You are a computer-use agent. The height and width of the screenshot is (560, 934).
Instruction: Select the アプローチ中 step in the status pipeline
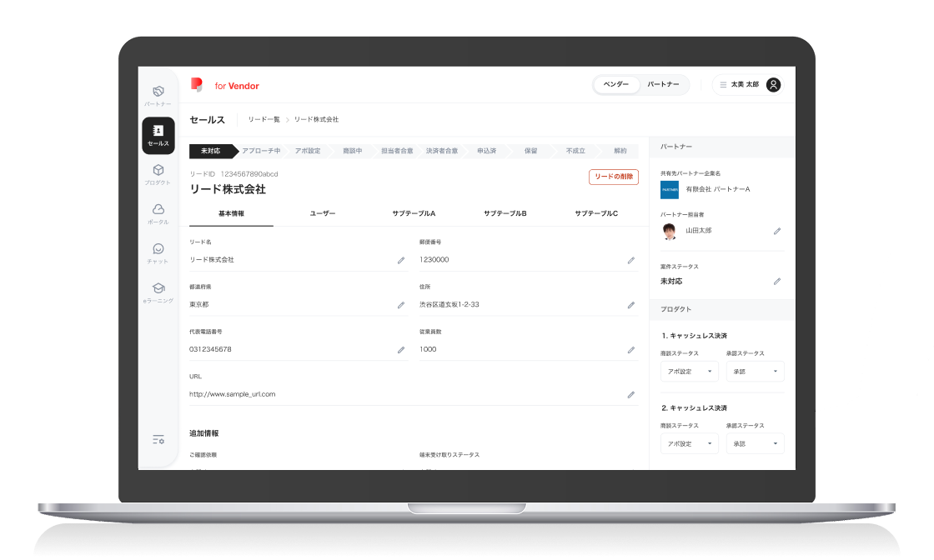(261, 151)
